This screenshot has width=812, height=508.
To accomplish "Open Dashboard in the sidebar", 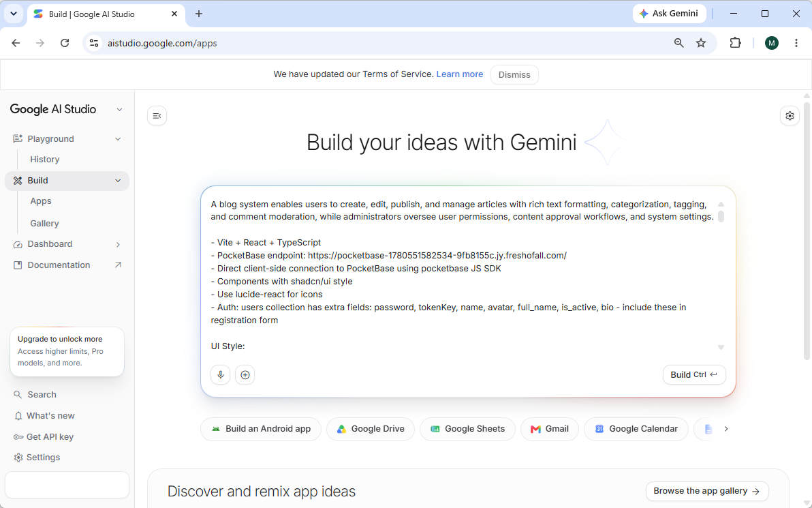I will click(50, 244).
